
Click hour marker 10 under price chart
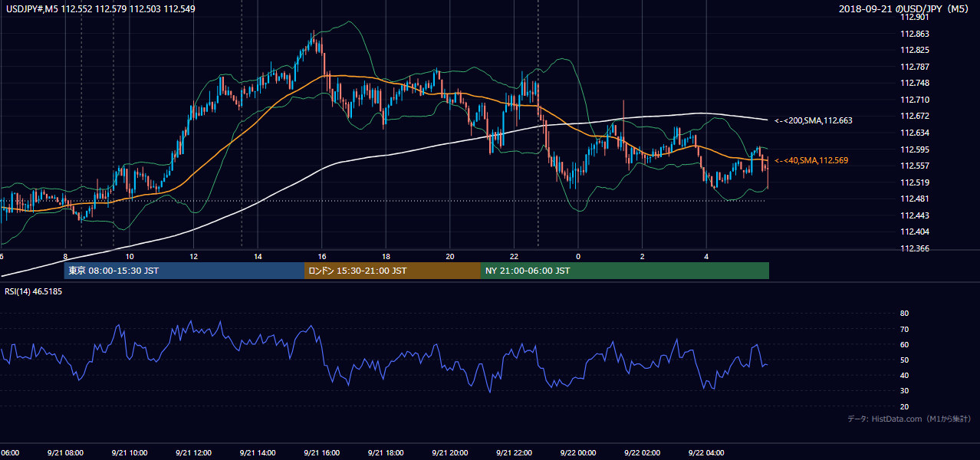click(x=130, y=257)
